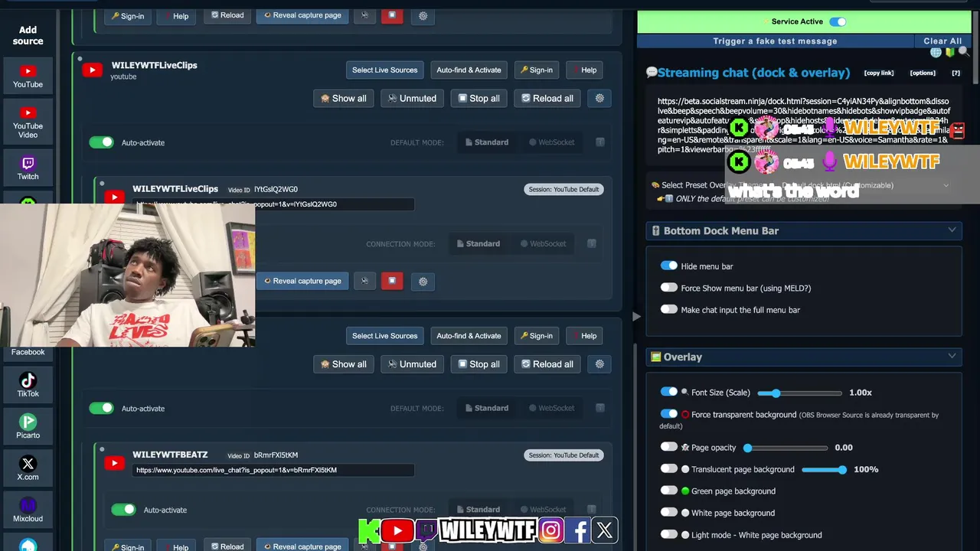Select Standard as first DEFAULT MODE
Screen dimensions: 980x551
(487, 142)
